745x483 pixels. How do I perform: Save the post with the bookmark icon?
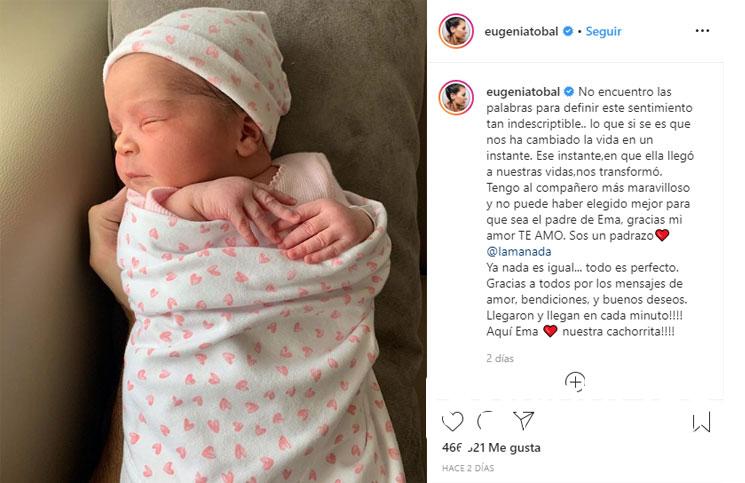(x=701, y=422)
